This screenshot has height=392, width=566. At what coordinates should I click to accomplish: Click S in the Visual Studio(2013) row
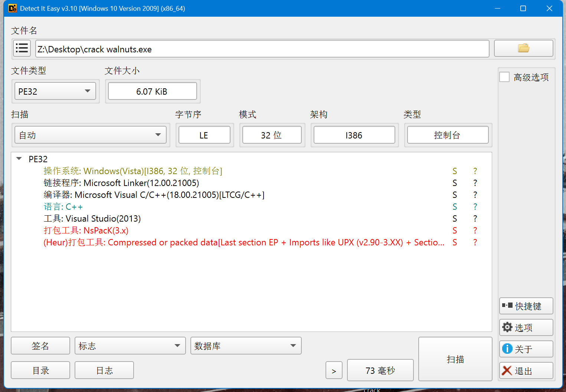[455, 219]
